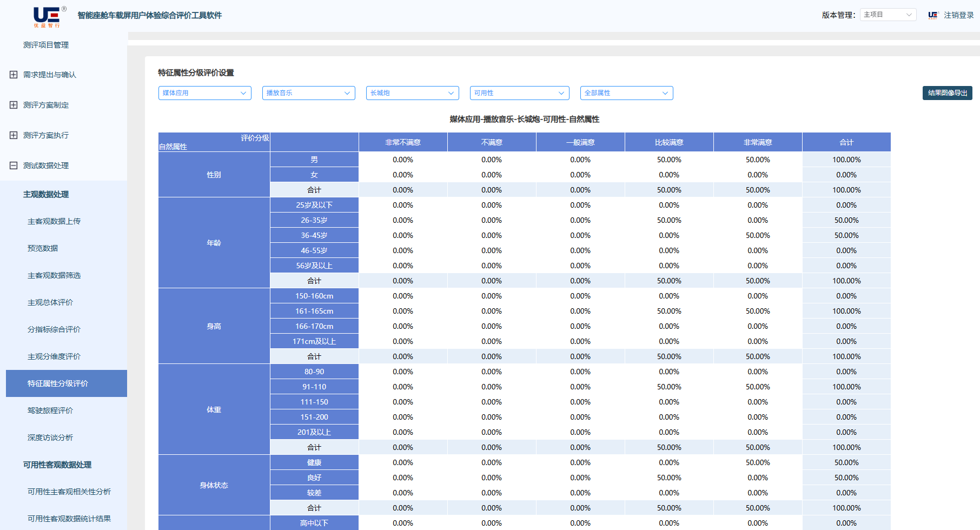Open the 版本管理 主项目 dropdown
Image resolution: width=980 pixels, height=530 pixels.
(x=888, y=15)
